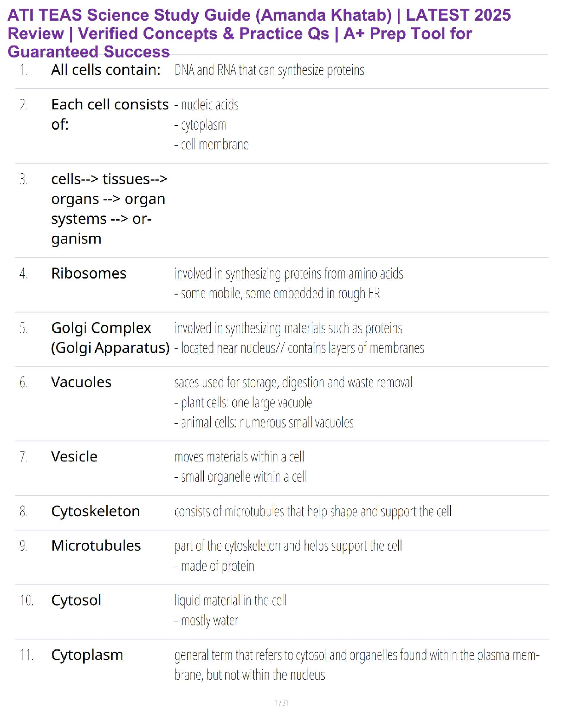
Task: Select definition 'DNA and RNA that can synthesize proteins'
Action: click(269, 70)
